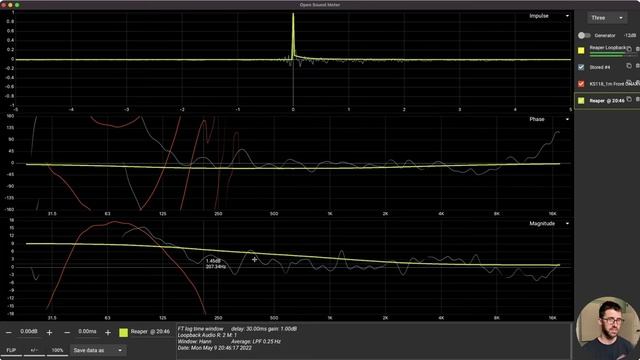Decrease delay with the minus next to 0.00ms
Image resolution: width=640 pixels, height=360 pixels.
(67, 333)
